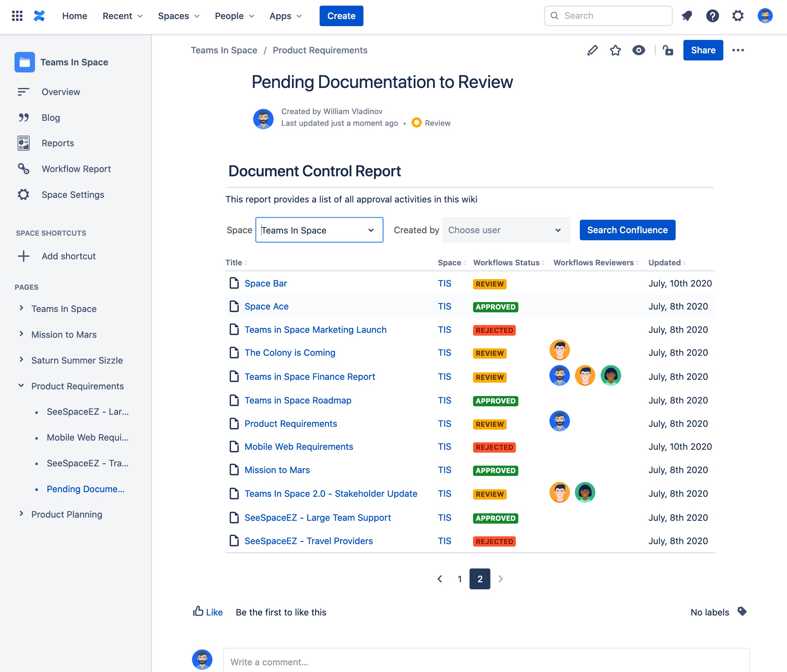Open the notifications bell icon

click(x=687, y=16)
